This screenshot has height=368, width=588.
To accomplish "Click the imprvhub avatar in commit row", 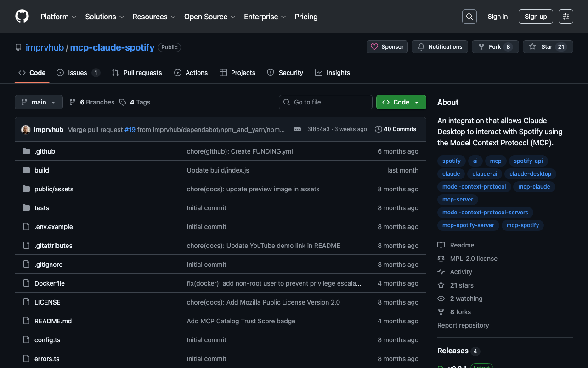I will [x=26, y=130].
